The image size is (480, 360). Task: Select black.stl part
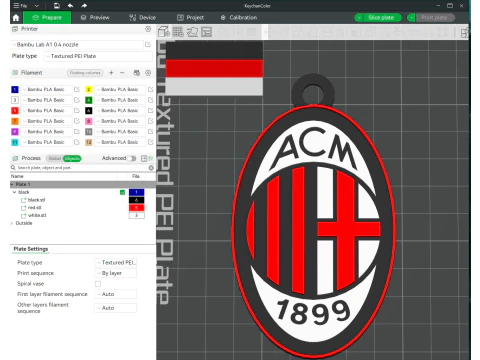pyautogui.click(x=36, y=200)
